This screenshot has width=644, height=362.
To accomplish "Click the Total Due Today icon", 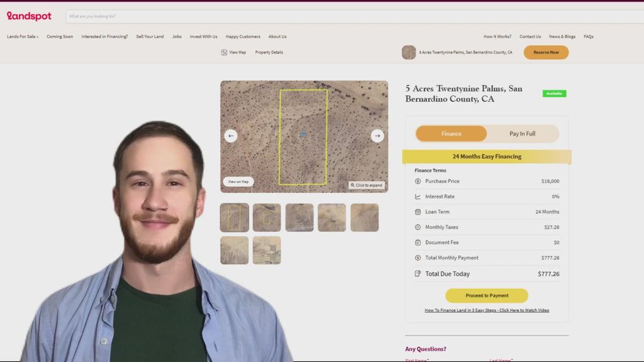I will click(x=418, y=274).
